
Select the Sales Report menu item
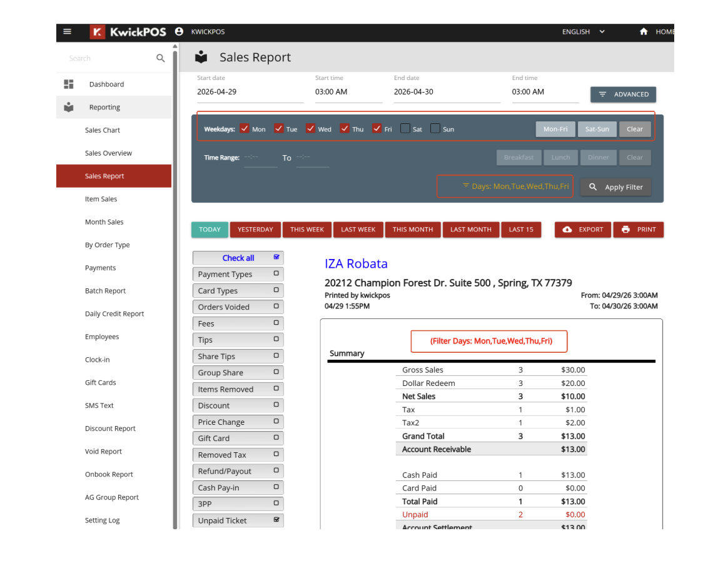point(114,176)
